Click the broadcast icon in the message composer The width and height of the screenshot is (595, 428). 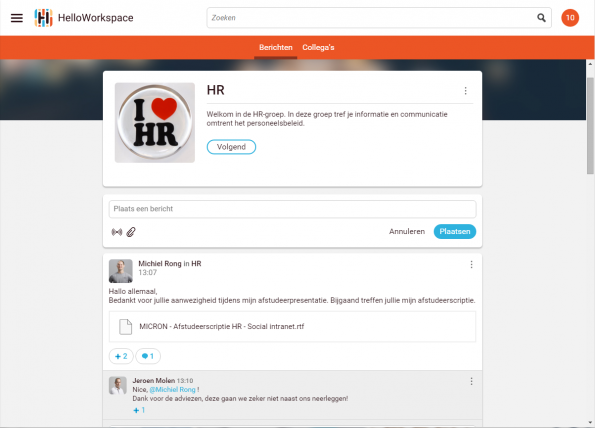(x=117, y=232)
